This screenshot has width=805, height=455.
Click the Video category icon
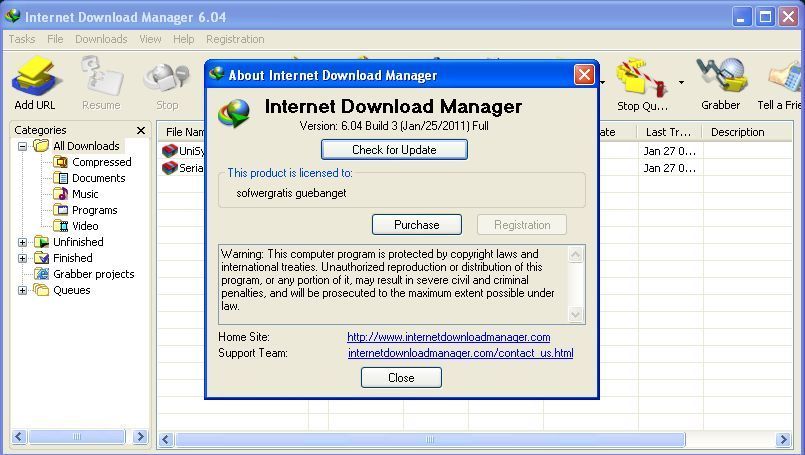61,226
